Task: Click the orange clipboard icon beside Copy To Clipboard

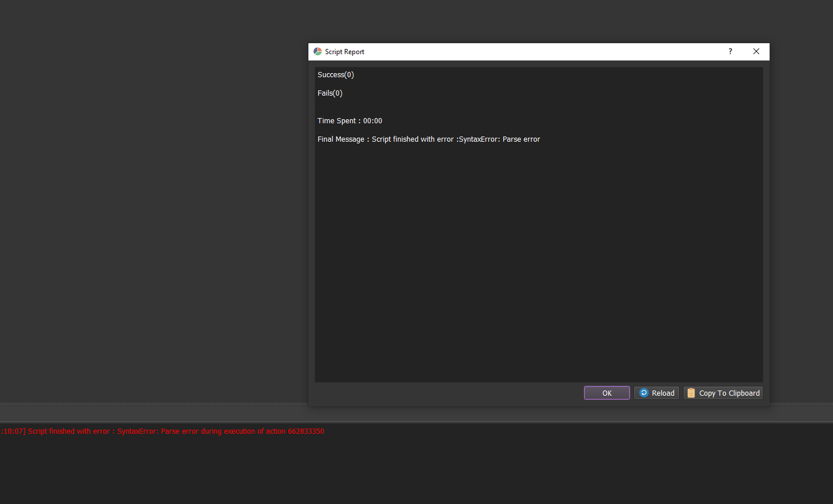Action: click(x=691, y=393)
